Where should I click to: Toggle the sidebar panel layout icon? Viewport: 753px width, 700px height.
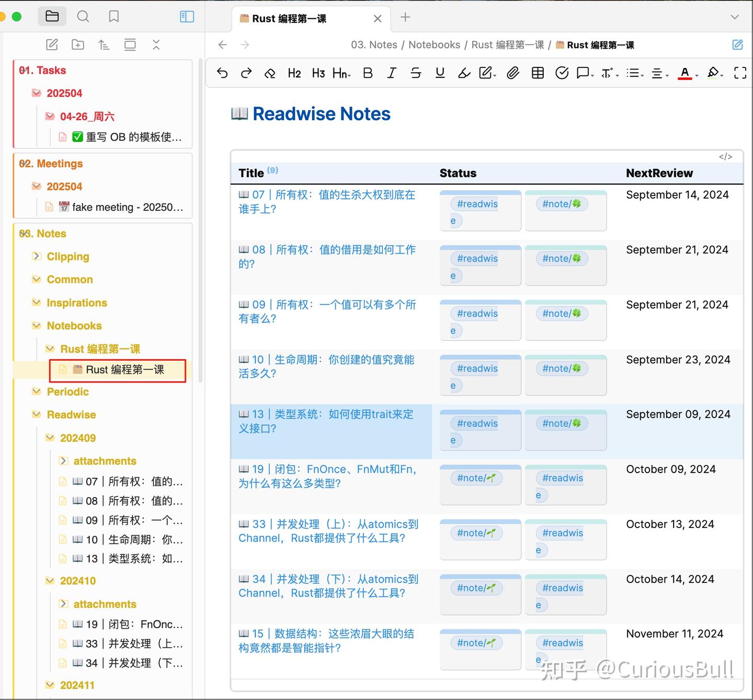point(186,16)
